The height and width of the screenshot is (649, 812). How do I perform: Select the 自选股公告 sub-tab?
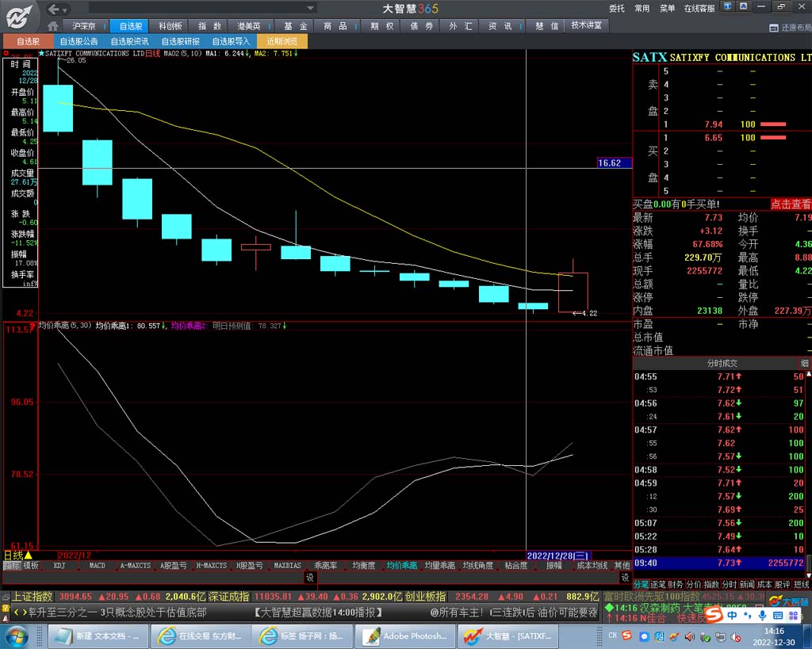click(79, 41)
